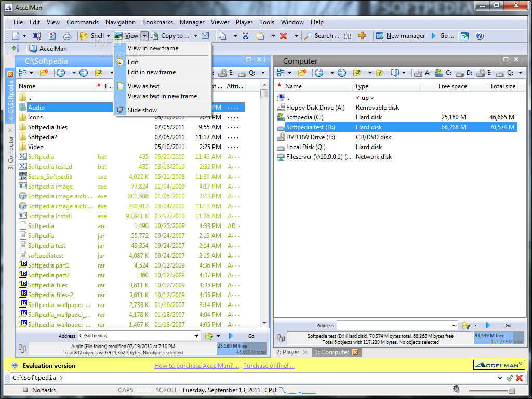This screenshot has height=399, width=532.
Task: Click the New file icon in main toolbar
Action: click(16, 36)
